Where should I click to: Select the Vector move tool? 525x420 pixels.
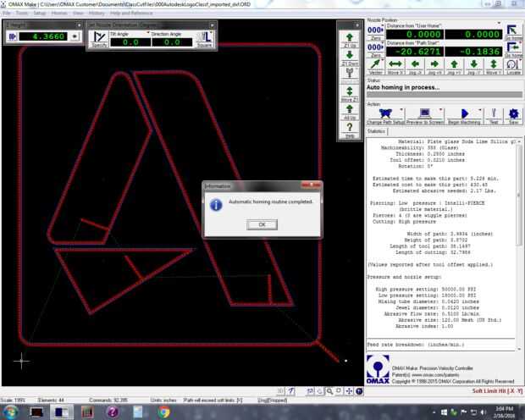[375, 66]
